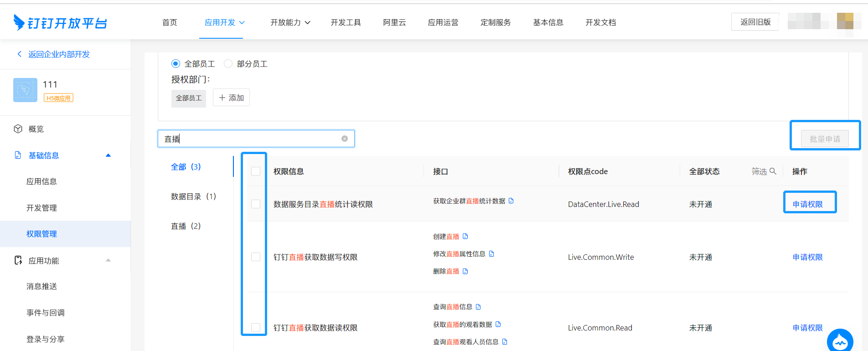Image resolution: width=868 pixels, height=351 pixels.
Task: Click the search magnifier icon beside 筛选
Action: (x=773, y=171)
